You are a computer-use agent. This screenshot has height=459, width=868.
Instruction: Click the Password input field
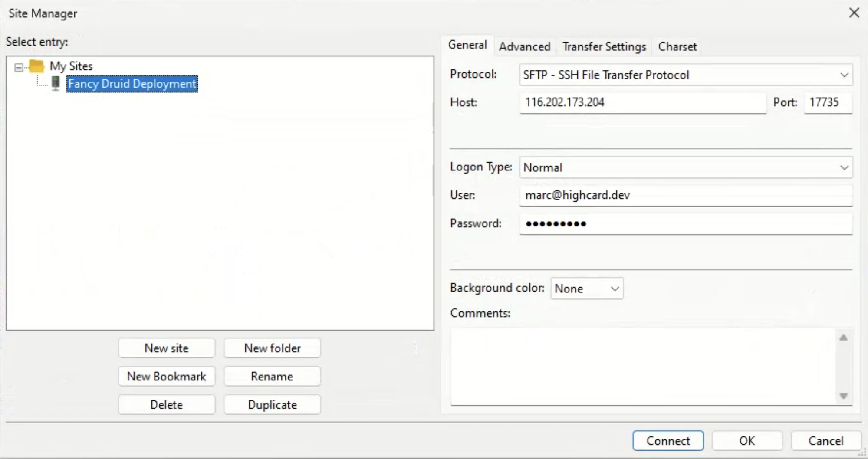[685, 224]
